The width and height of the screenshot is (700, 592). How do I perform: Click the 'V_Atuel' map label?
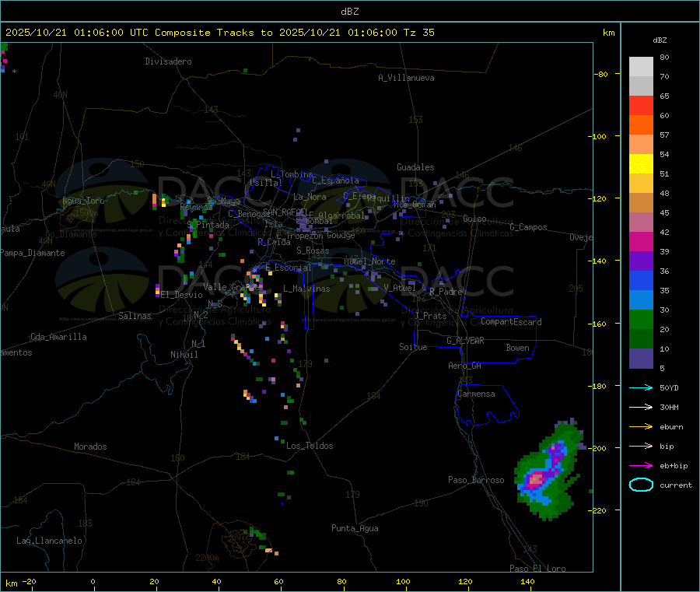point(400,288)
